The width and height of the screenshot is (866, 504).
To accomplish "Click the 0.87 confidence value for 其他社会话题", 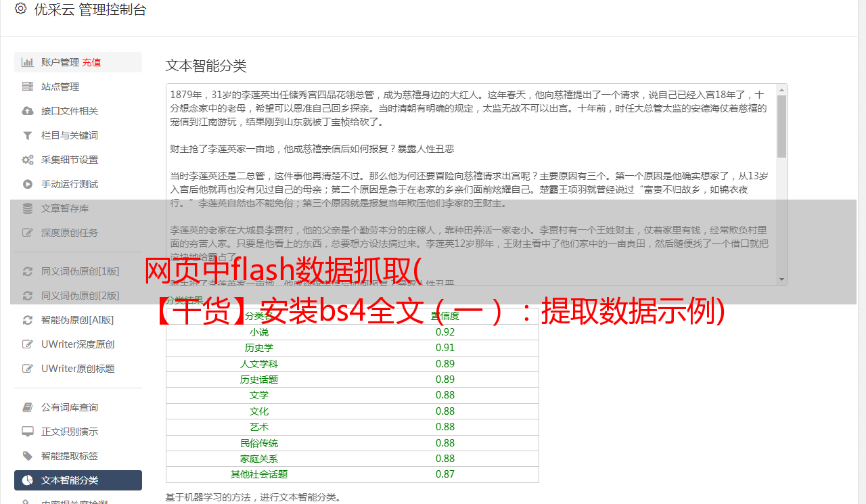I will click(x=445, y=474).
